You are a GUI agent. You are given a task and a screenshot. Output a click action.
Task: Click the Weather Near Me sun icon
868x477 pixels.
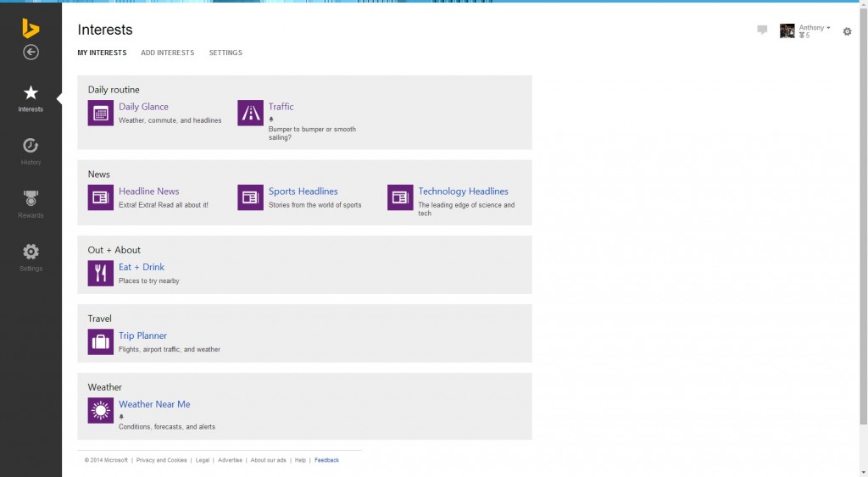(x=101, y=411)
